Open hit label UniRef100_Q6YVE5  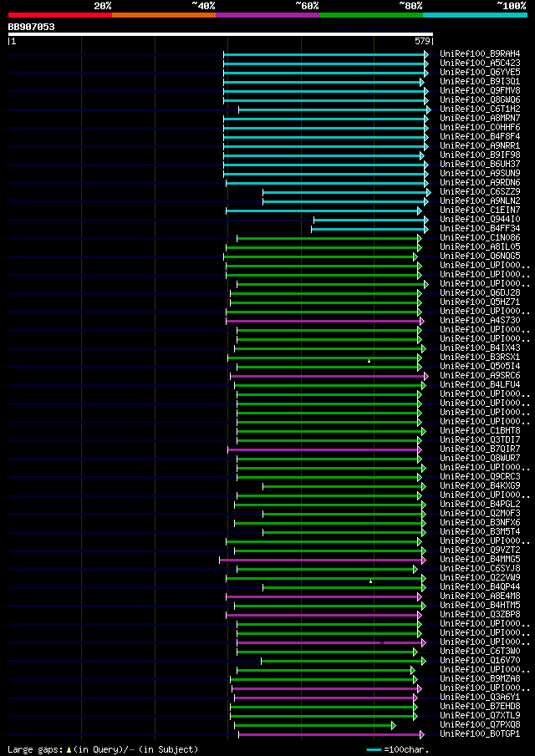480,73
